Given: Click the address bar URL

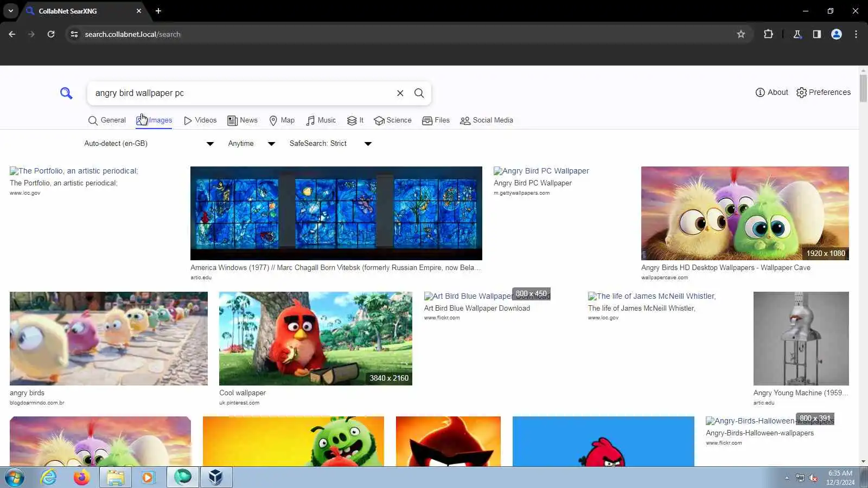Looking at the screenshot, I should point(133,34).
